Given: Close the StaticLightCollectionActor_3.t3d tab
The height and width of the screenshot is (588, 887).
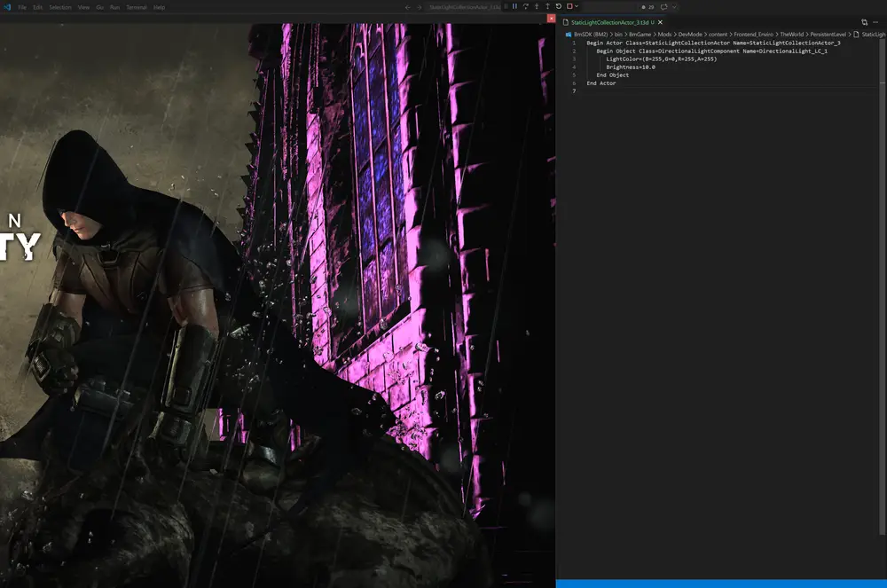Looking at the screenshot, I should (660, 23).
